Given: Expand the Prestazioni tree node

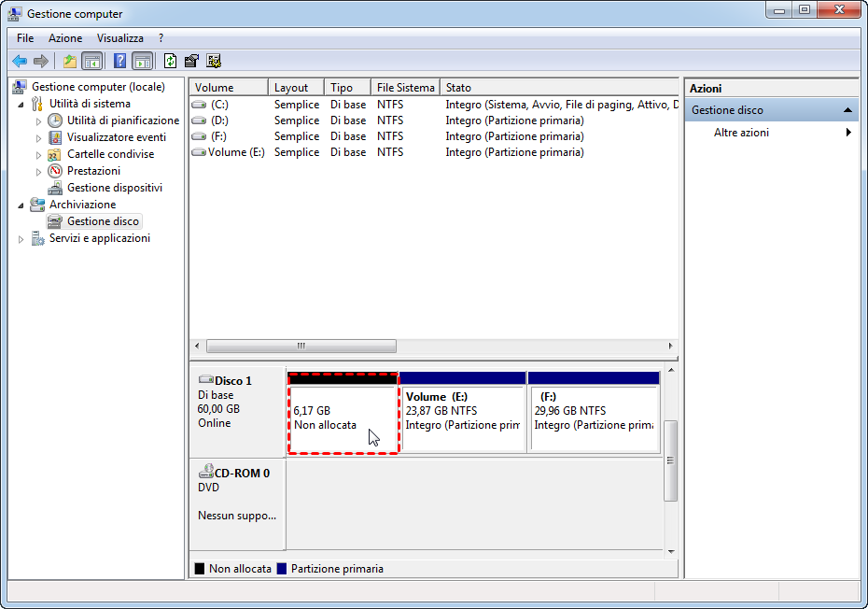Looking at the screenshot, I should coord(38,172).
